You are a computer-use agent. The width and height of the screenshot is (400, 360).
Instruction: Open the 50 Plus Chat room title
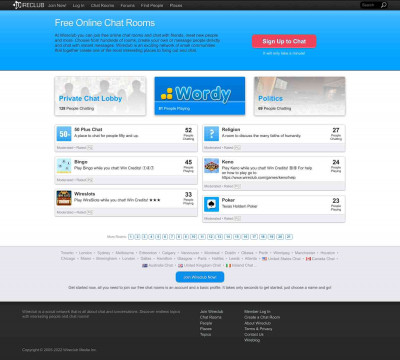click(x=88, y=129)
